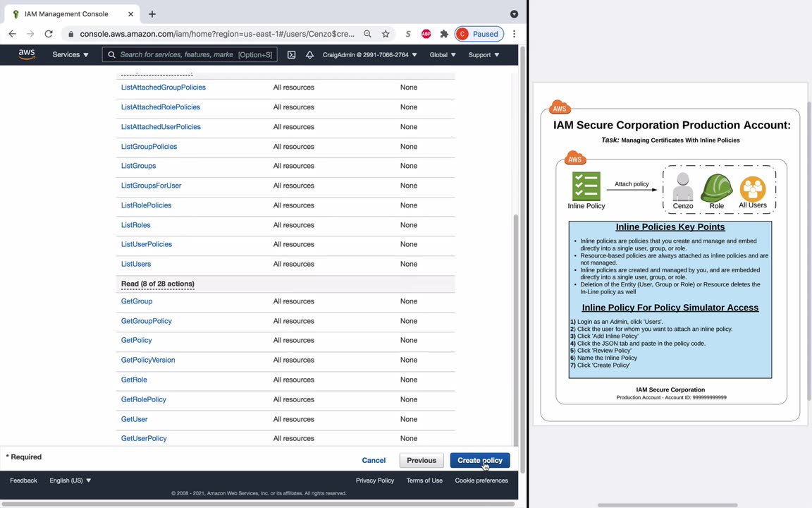Click the Cancel link
Screen dimensions: 812x508
[x=374, y=460]
